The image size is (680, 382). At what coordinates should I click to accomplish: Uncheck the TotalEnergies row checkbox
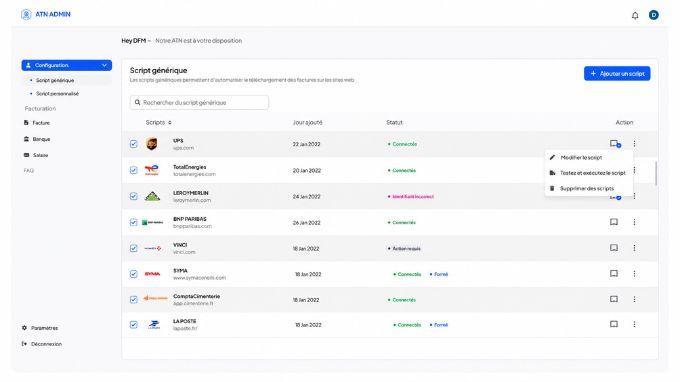134,170
